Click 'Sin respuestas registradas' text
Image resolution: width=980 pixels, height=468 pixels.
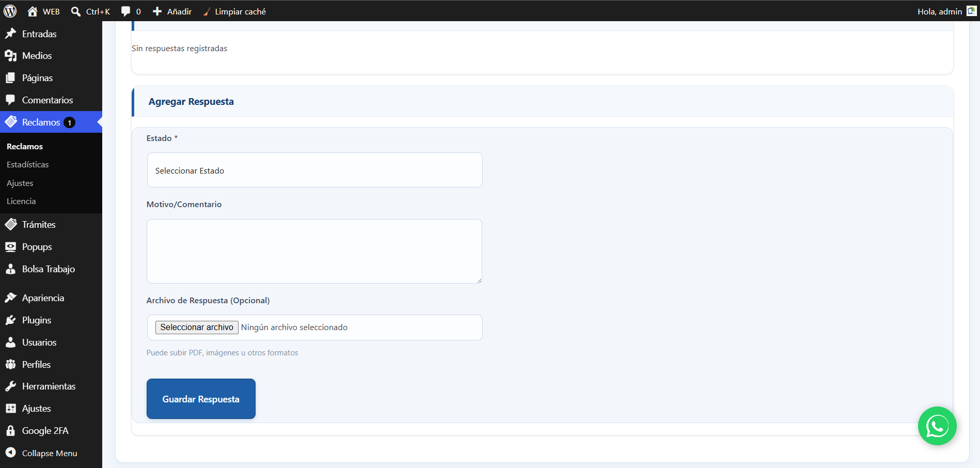pyautogui.click(x=179, y=48)
